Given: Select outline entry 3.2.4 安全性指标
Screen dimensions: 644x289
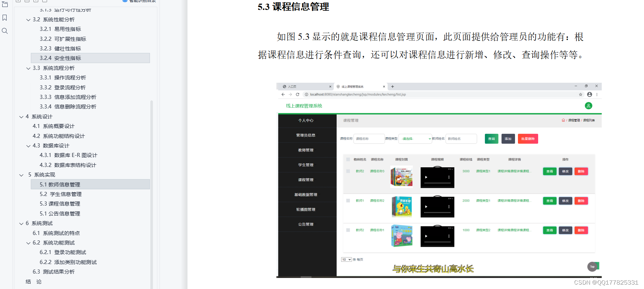Looking at the screenshot, I should pos(90,58).
